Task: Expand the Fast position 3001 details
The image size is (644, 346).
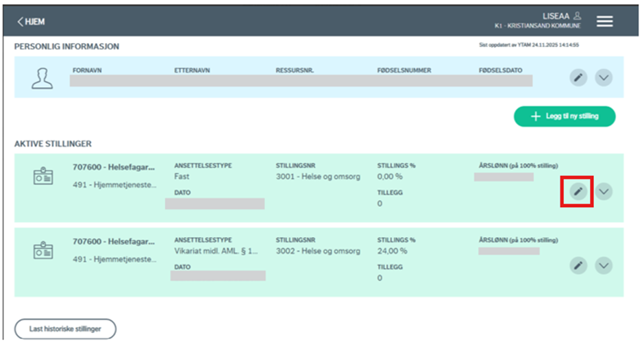Action: (604, 191)
